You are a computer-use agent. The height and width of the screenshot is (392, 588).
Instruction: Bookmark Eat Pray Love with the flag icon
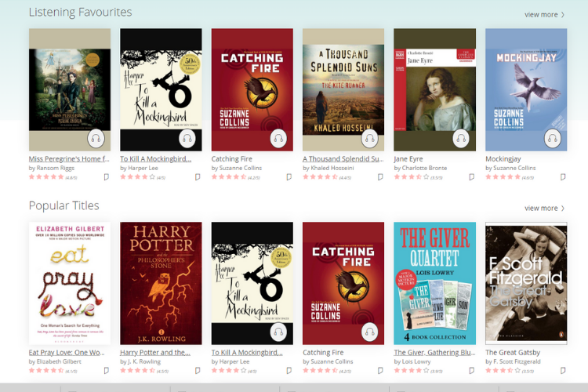coord(107,370)
